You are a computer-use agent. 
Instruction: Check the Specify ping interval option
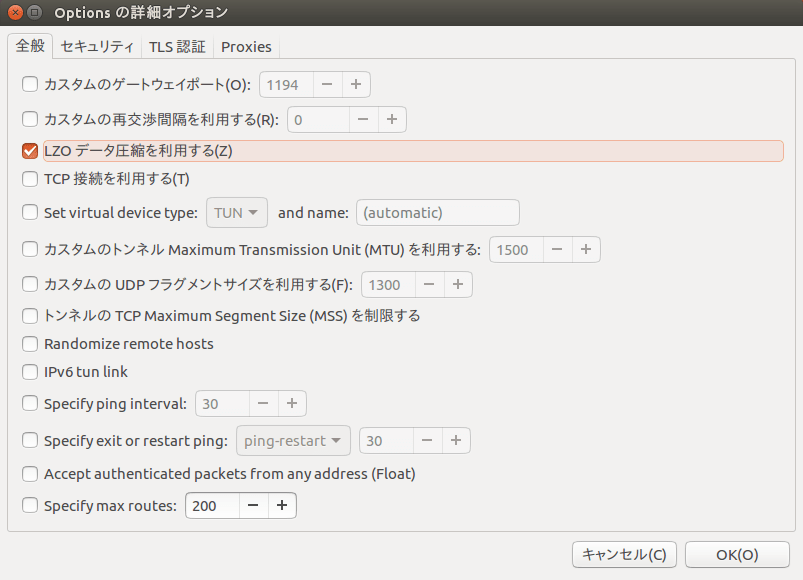(29, 404)
